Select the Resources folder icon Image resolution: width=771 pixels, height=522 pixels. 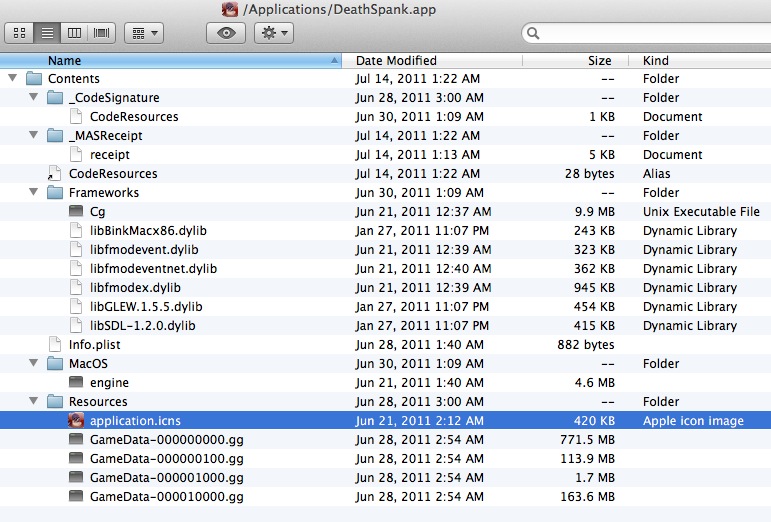tap(55, 402)
